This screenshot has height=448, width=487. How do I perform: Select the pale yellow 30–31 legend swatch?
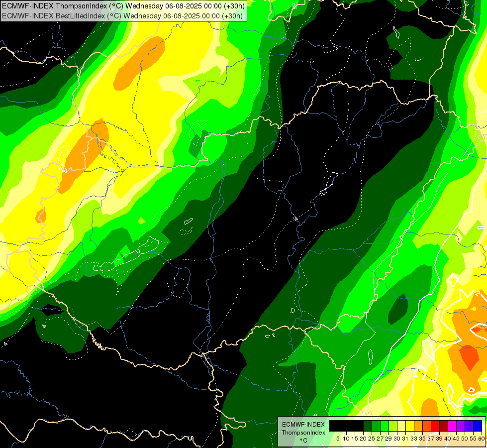[401, 426]
